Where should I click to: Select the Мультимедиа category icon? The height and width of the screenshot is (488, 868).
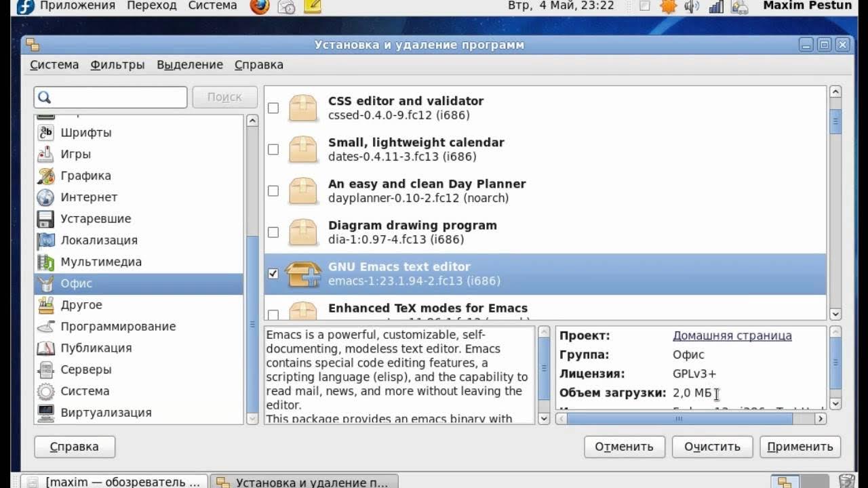[45, 262]
